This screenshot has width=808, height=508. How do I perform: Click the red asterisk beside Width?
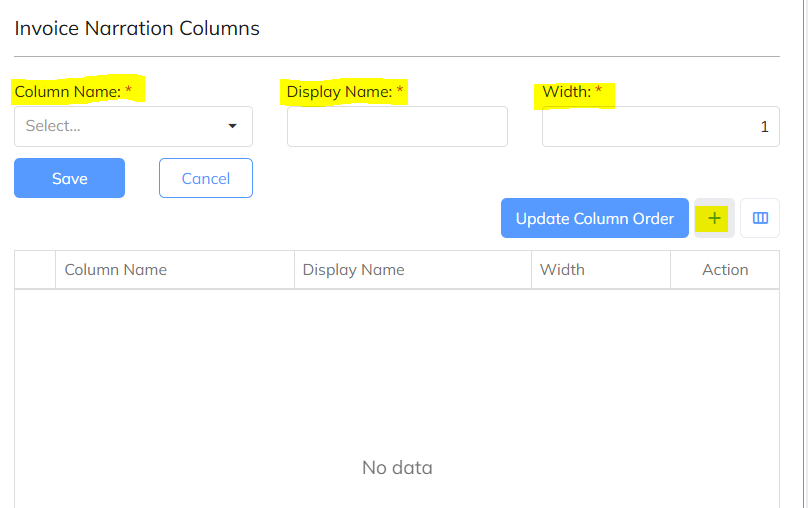tap(599, 92)
